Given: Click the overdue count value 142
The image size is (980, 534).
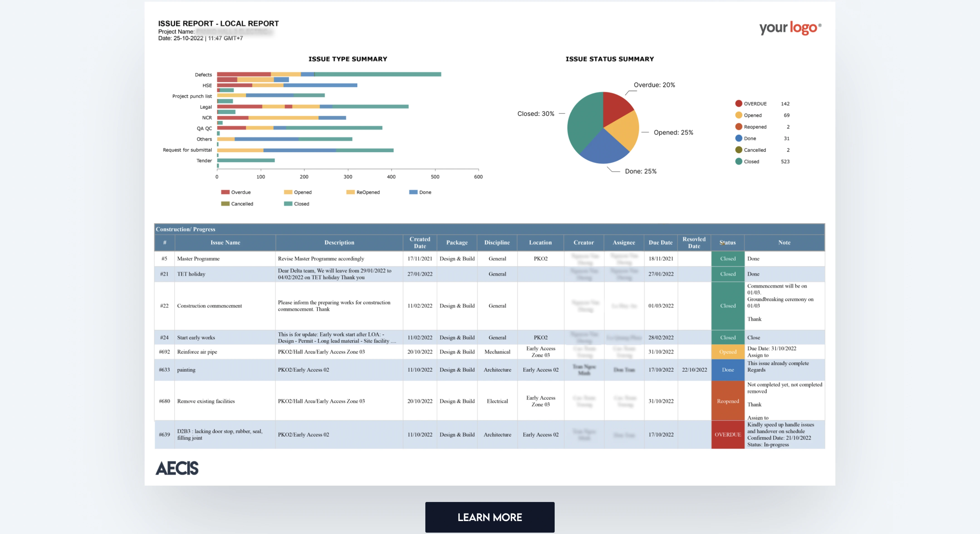Looking at the screenshot, I should (785, 104).
